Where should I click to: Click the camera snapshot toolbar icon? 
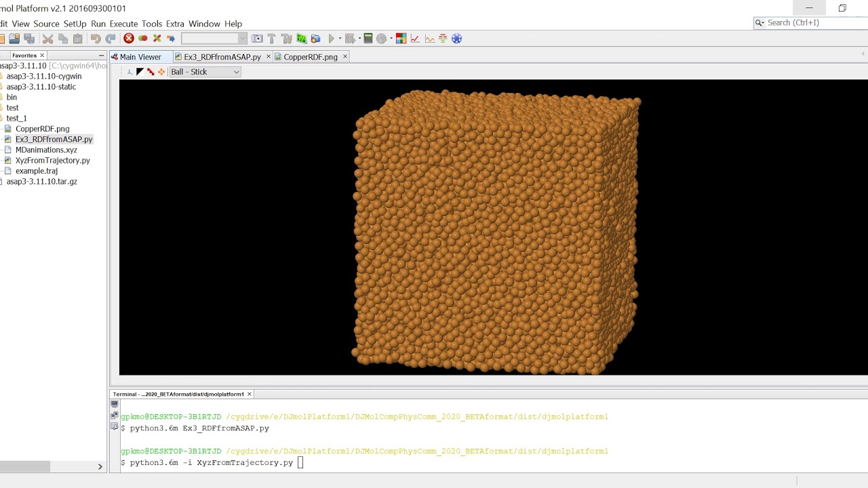tap(257, 39)
